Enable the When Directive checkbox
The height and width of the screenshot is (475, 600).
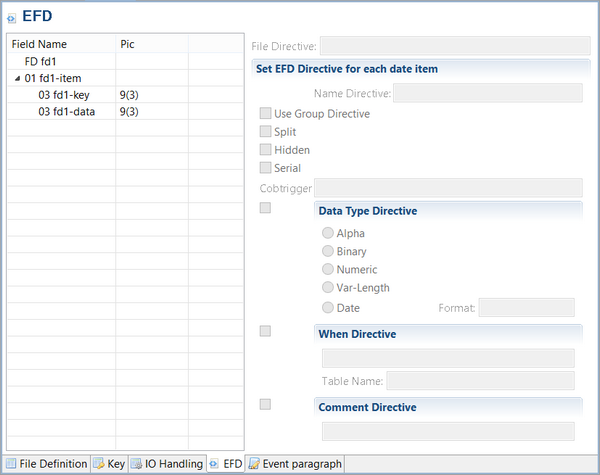pyautogui.click(x=265, y=331)
